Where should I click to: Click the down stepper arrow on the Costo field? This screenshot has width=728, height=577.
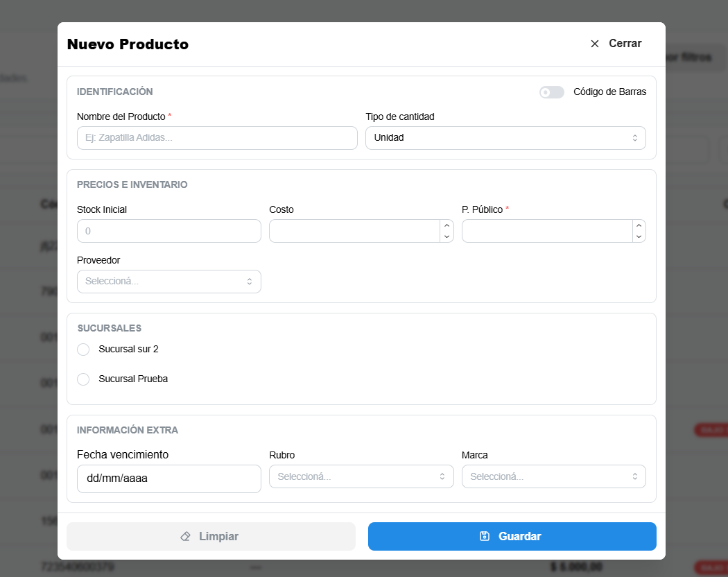click(x=447, y=236)
